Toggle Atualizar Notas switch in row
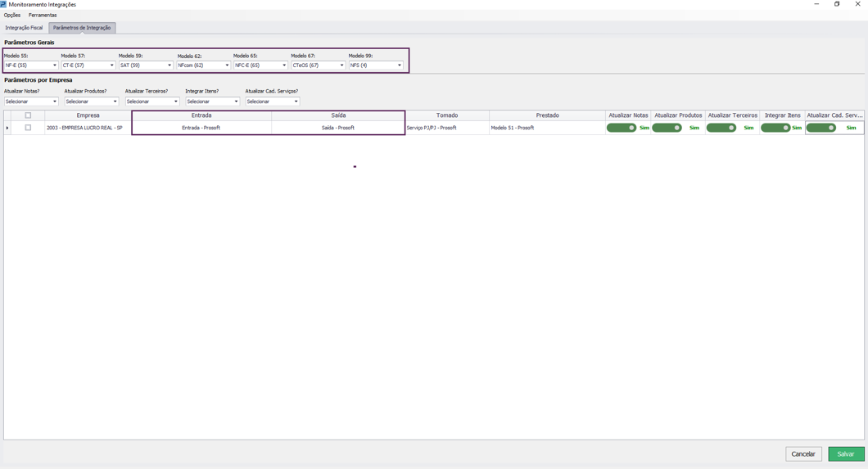This screenshot has height=469, width=868. pos(622,128)
